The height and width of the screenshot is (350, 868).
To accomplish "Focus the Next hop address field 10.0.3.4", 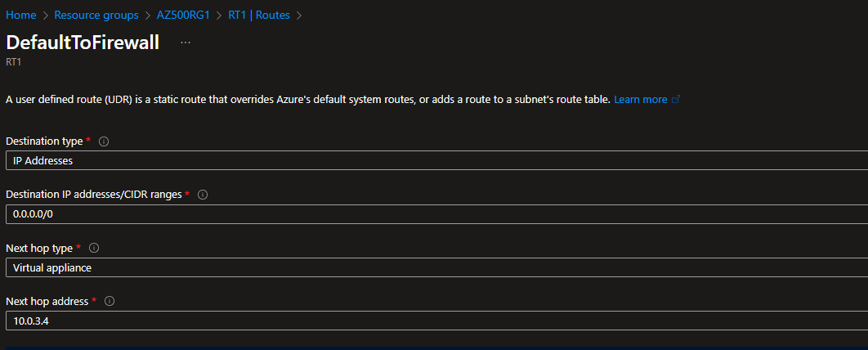I will click(433, 321).
